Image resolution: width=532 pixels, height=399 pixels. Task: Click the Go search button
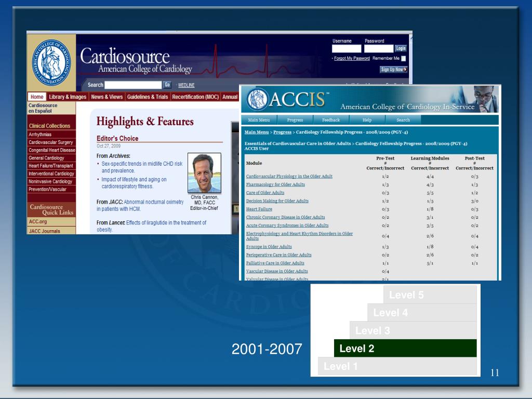167,85
